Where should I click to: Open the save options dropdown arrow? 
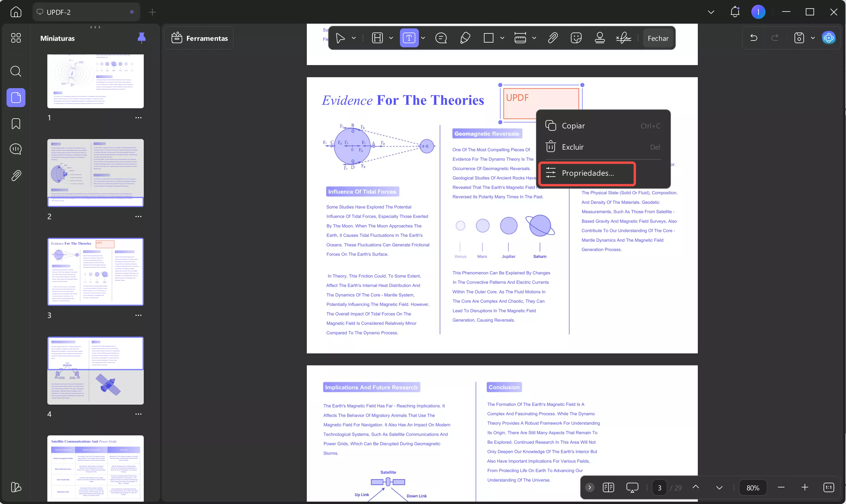813,38
